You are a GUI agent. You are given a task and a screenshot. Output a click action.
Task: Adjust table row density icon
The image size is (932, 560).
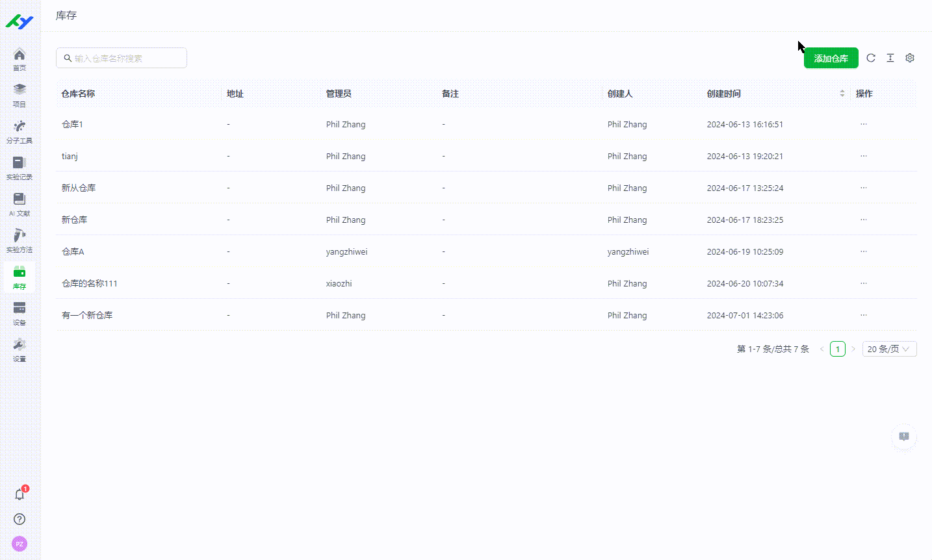coord(890,58)
